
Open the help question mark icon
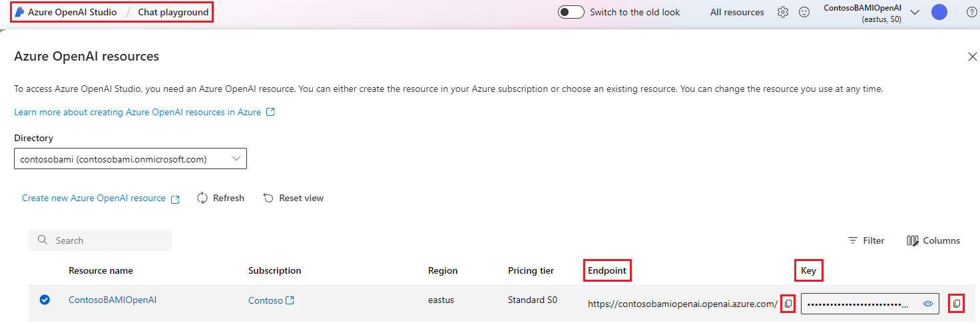click(x=971, y=12)
